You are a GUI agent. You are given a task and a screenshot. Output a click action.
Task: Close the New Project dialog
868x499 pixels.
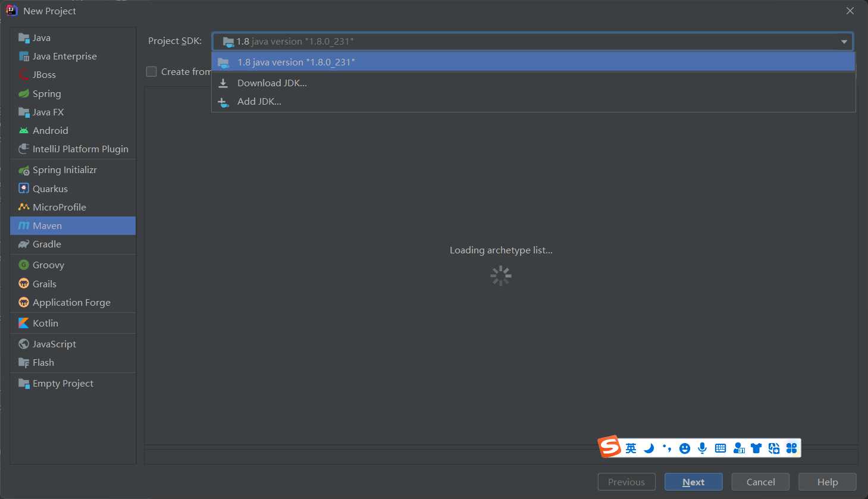click(850, 11)
